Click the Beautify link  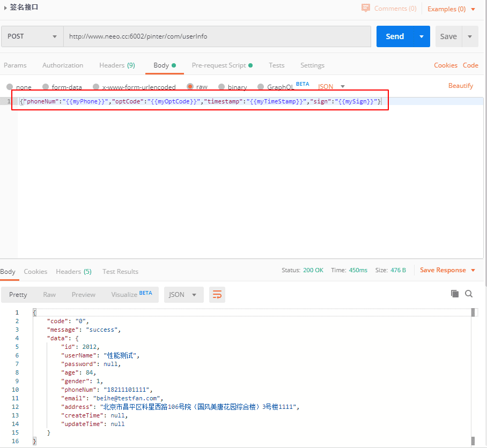461,86
